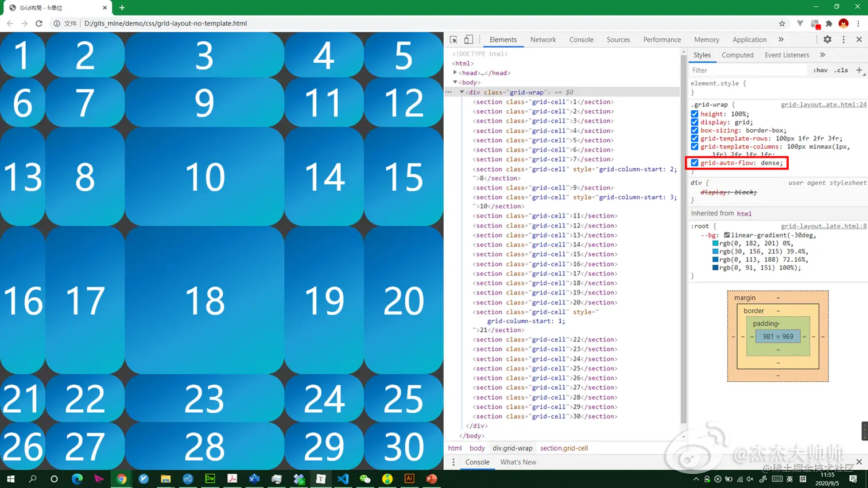Open the Application panel
This screenshot has height=488, width=868.
point(750,40)
